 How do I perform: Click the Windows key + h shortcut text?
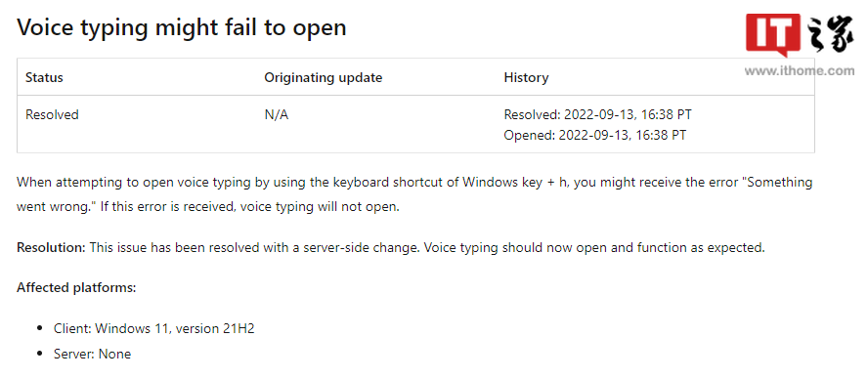tap(516, 182)
